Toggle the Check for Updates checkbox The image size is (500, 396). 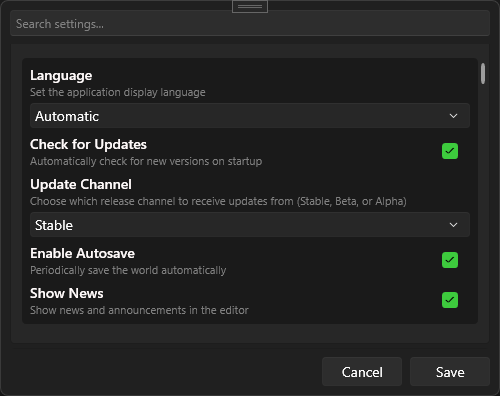click(x=450, y=151)
